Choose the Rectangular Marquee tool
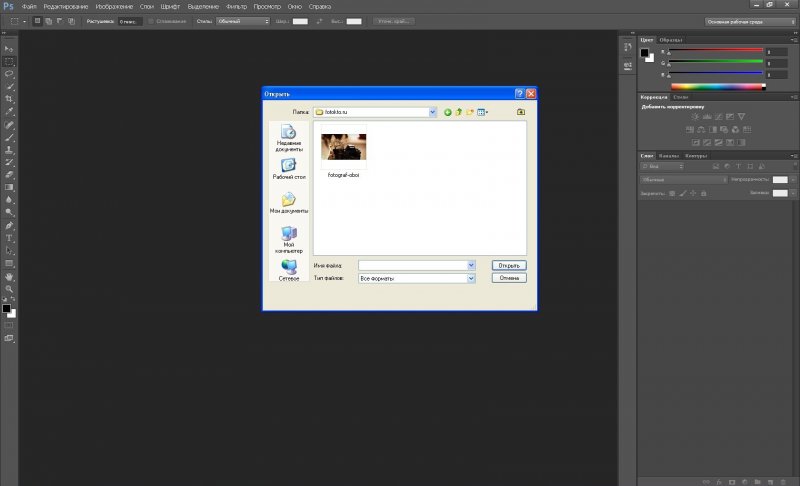Image resolution: width=800 pixels, height=486 pixels. pos(10,61)
